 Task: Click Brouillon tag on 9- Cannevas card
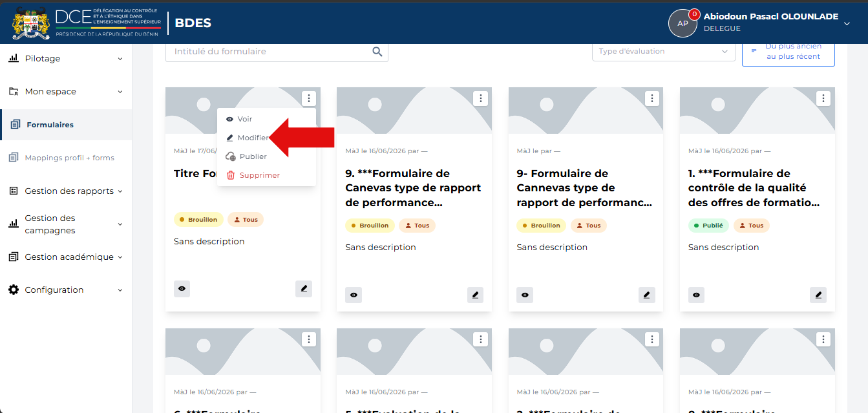(x=542, y=226)
